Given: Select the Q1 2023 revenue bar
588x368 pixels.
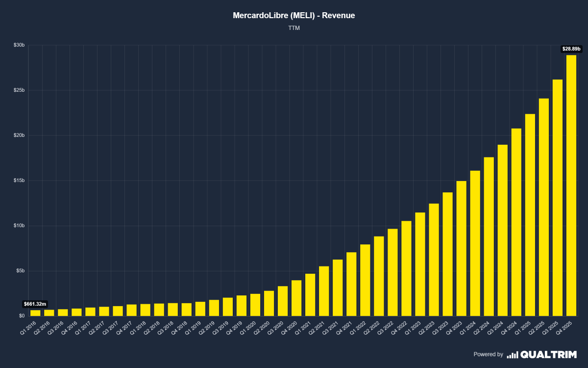Looking at the screenshot, I should (420, 264).
